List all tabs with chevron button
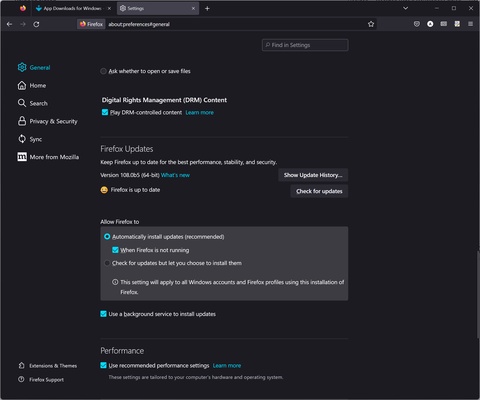 [405, 8]
